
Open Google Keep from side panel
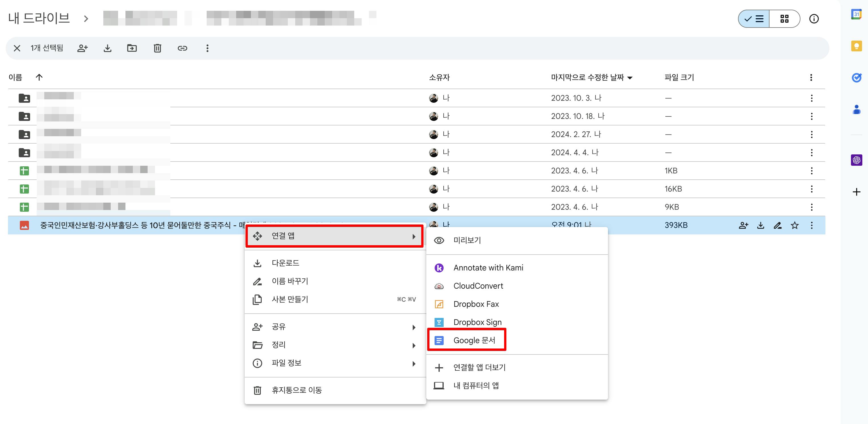pos(856,46)
